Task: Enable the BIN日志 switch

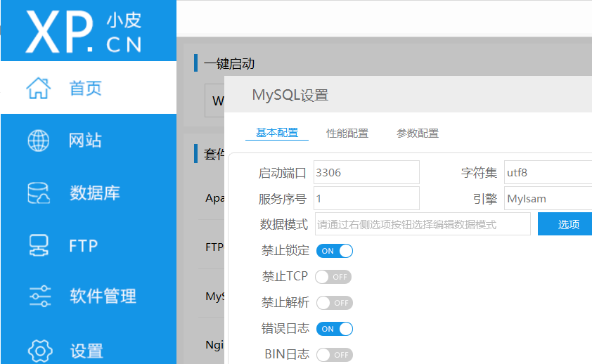Action: click(x=335, y=355)
